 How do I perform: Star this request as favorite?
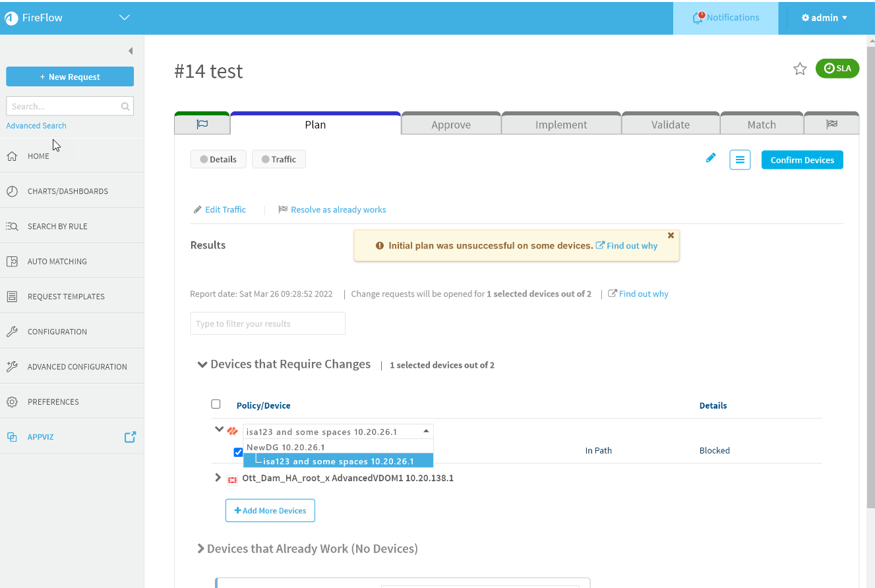tap(800, 69)
